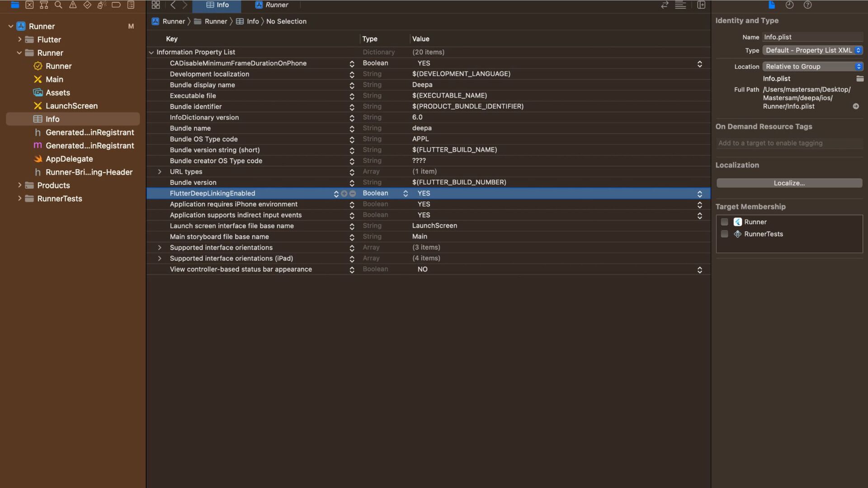Image resolution: width=868 pixels, height=488 pixels.
Task: Expand the URL types array row
Action: click(160, 172)
